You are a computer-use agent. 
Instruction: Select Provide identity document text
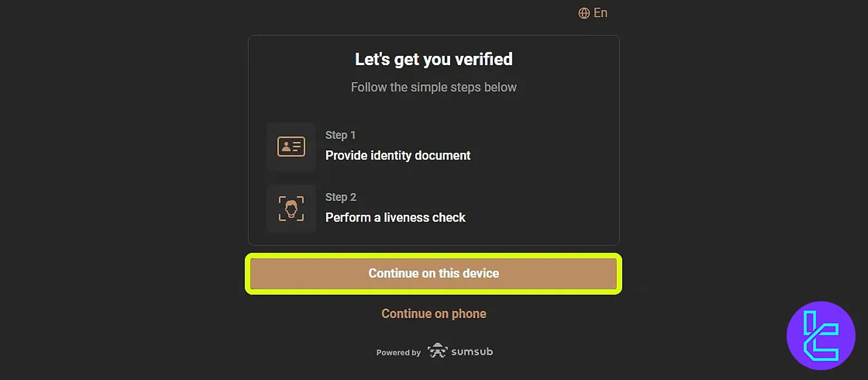[x=398, y=156]
